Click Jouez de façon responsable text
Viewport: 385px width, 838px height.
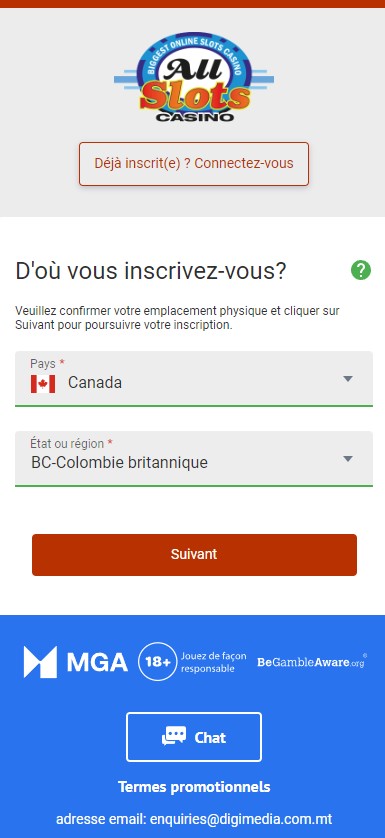pyautogui.click(x=213, y=662)
